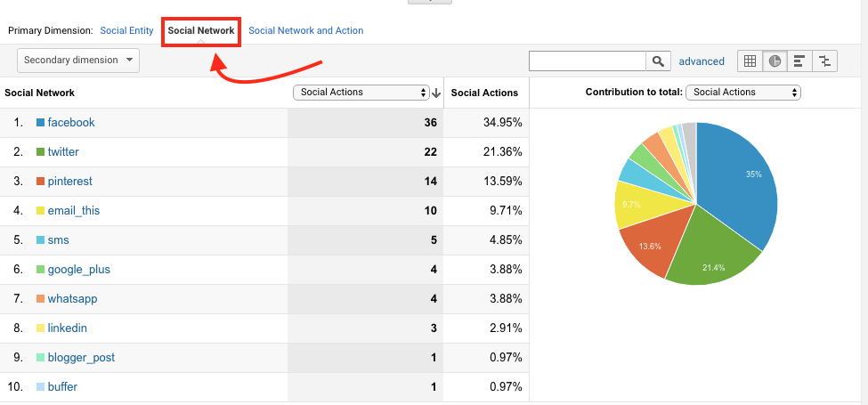Image resolution: width=868 pixels, height=405 pixels.
Task: Click the 2.91% value for linkedin
Action: [506, 328]
